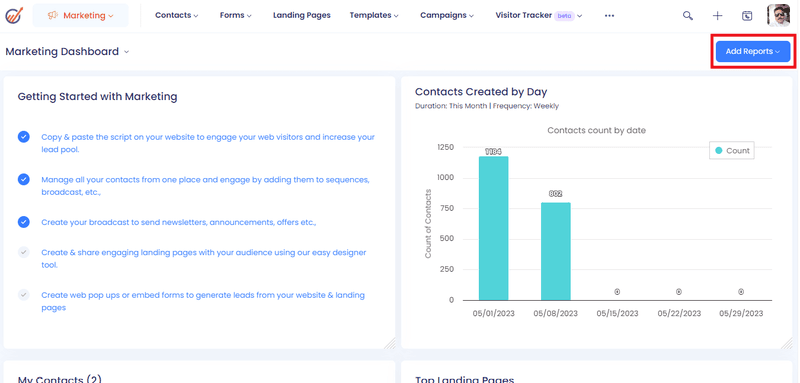Click the Contacts count by date caption

[596, 131]
